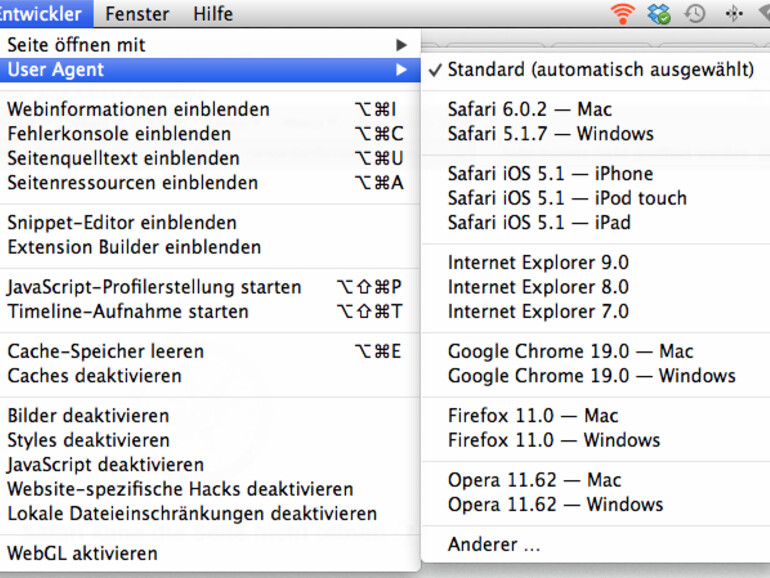Open the Fenster menu
770x578 pixels.
pyautogui.click(x=137, y=14)
